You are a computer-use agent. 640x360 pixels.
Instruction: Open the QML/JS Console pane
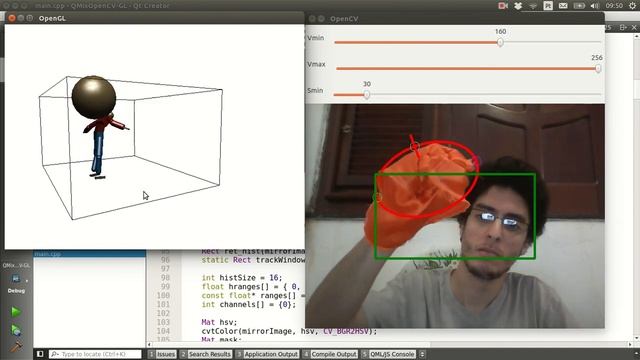coord(389,354)
